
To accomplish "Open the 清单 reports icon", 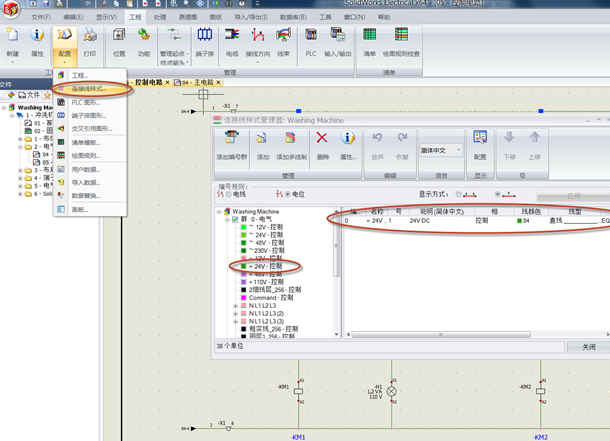I will [x=370, y=35].
